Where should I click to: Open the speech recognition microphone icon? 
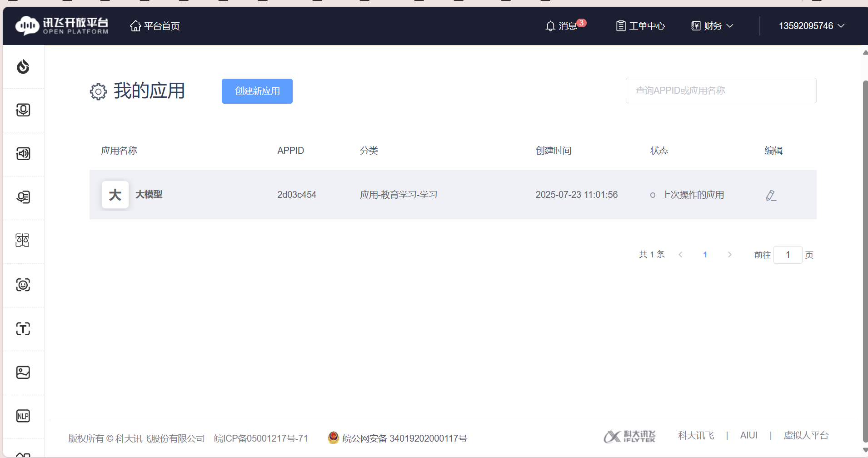click(23, 110)
